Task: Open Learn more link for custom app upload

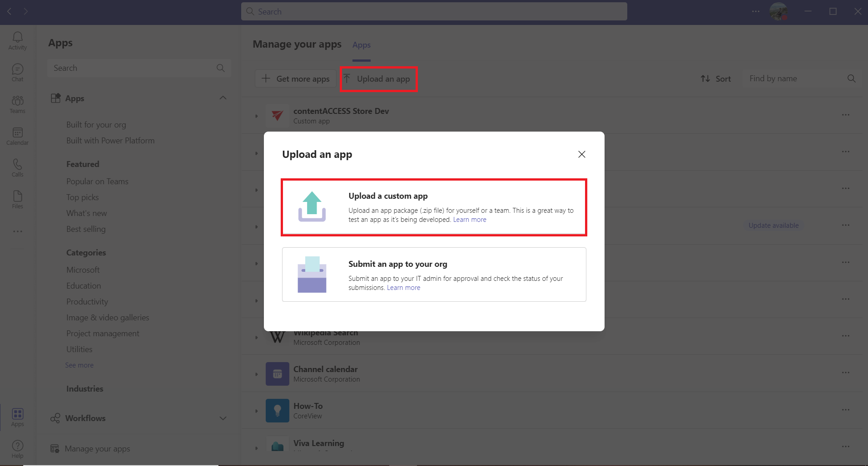Action: click(470, 220)
